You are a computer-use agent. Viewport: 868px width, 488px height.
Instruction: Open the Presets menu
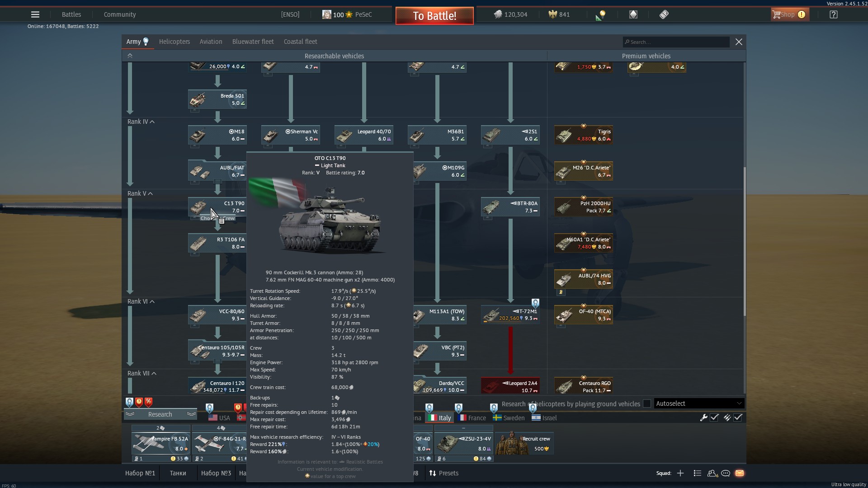point(443,473)
